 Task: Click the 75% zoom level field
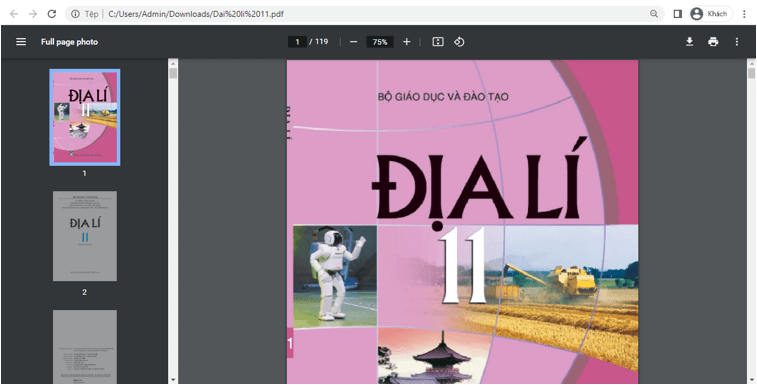pos(380,42)
